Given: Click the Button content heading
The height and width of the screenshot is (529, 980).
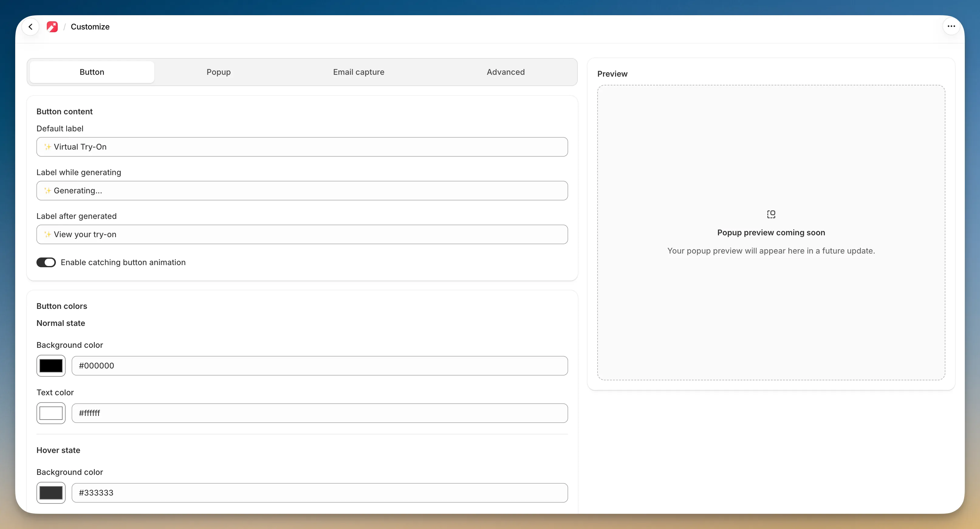Looking at the screenshot, I should click(64, 112).
